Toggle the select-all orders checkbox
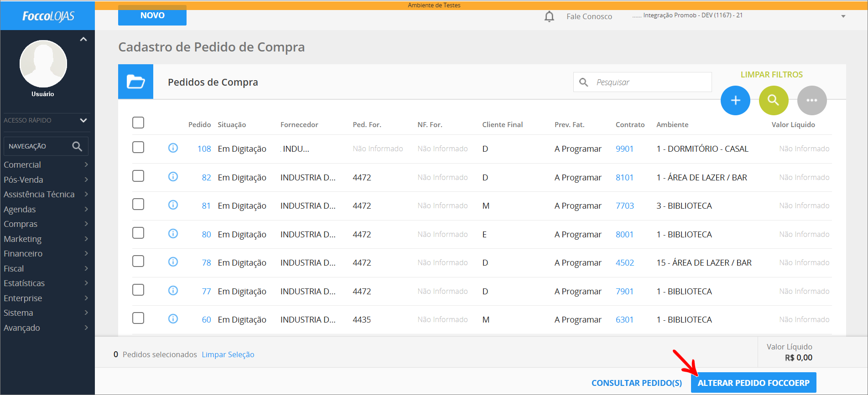868x395 pixels. 138,123
